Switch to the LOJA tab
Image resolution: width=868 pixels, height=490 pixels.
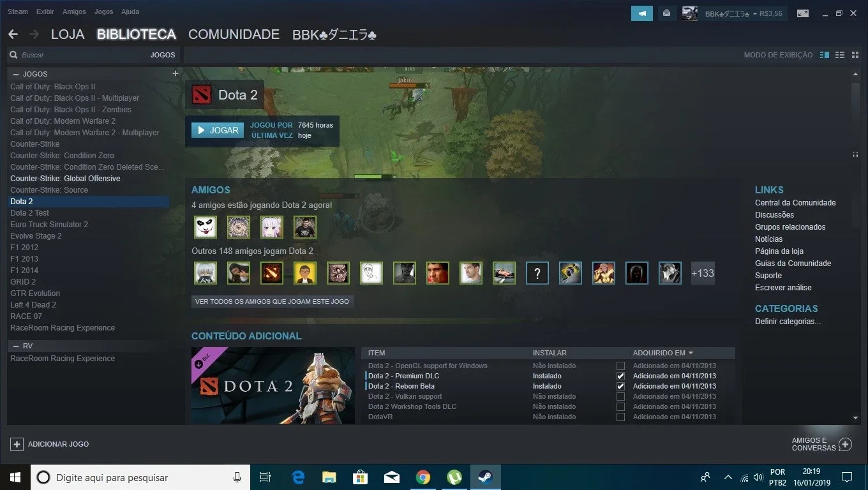pos(68,34)
